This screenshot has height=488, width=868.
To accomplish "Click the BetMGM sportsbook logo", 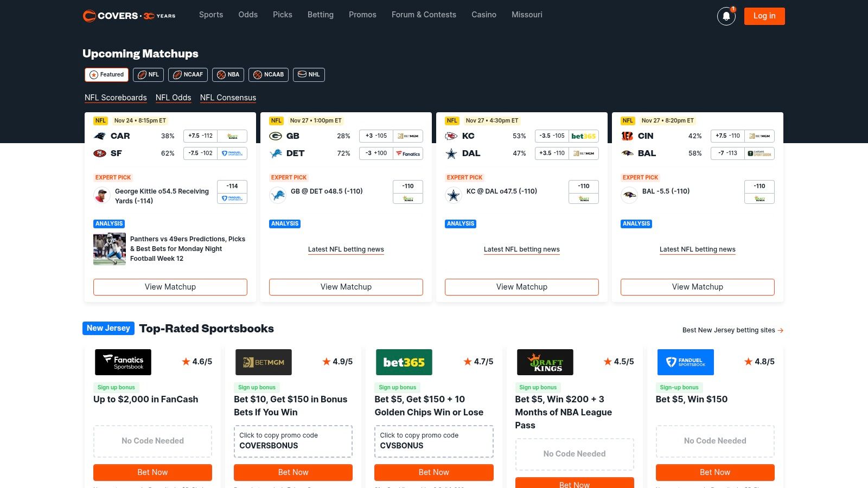I will 264,362.
